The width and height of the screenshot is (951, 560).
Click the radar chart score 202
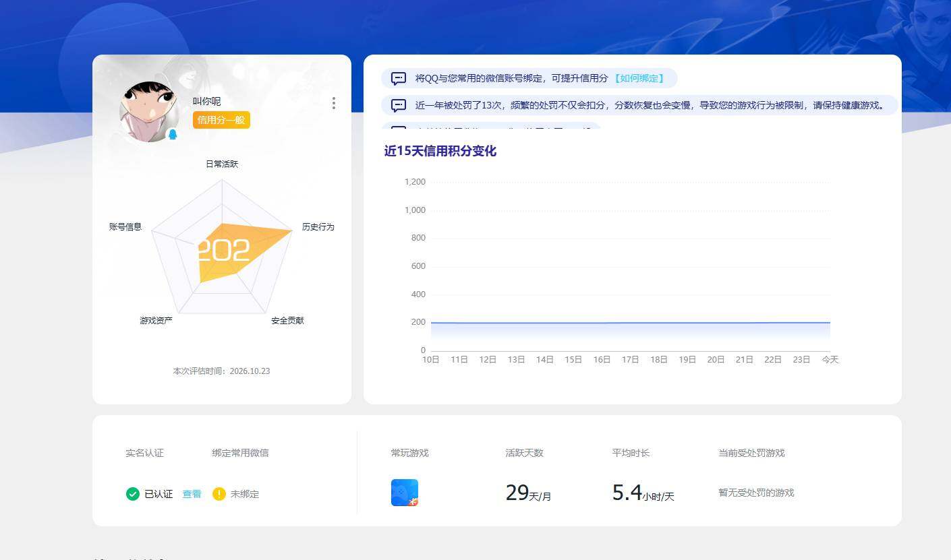[x=223, y=251]
